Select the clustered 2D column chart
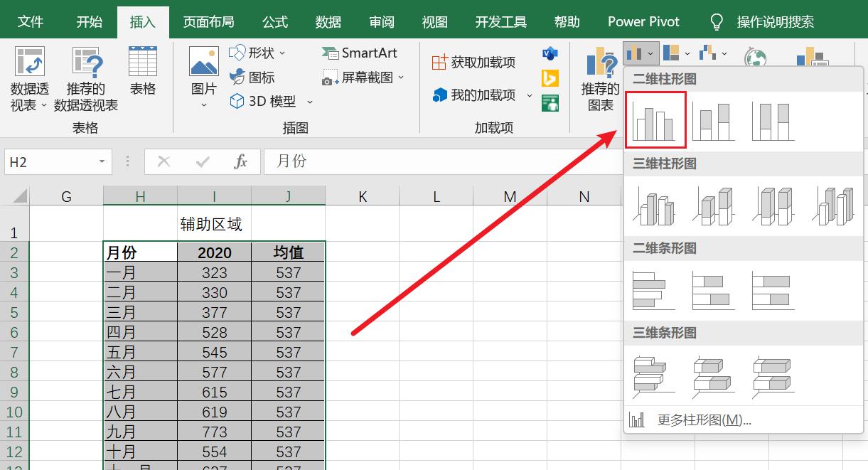Screen dimensions: 868x470 tap(655, 120)
